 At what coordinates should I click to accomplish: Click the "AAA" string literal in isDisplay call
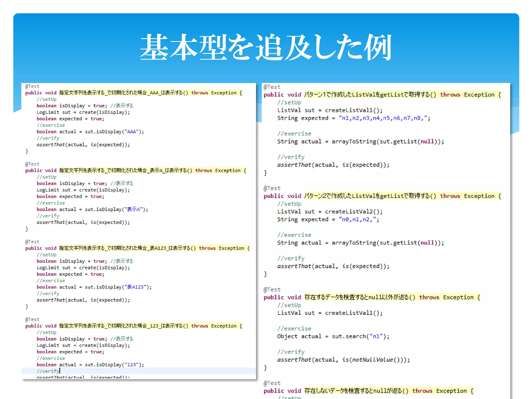click(131, 132)
